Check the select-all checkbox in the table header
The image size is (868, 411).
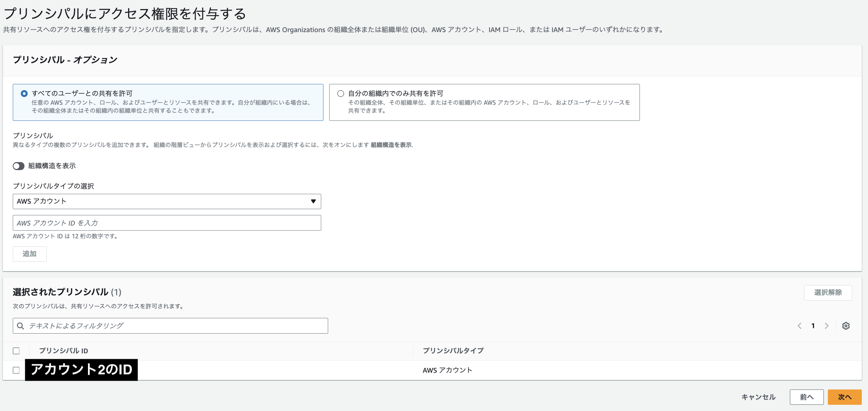(16, 350)
